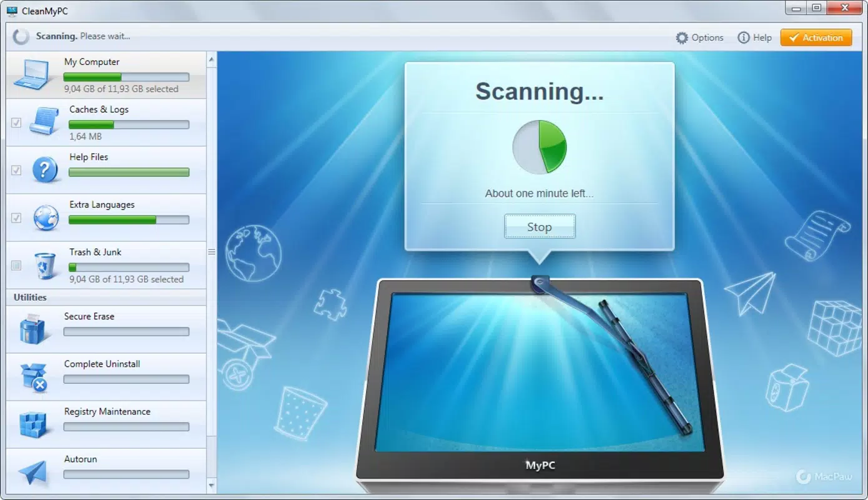
Task: Click the Registry Maintenance cubes icon
Action: [x=32, y=424]
